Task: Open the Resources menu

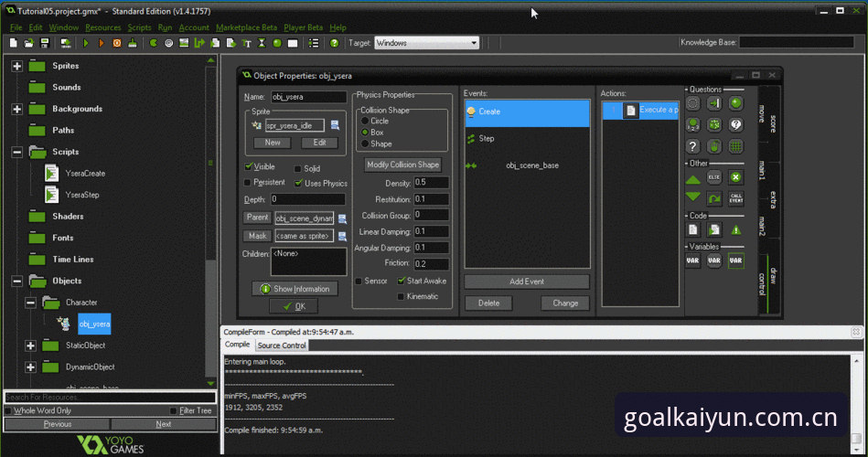Action: click(103, 27)
